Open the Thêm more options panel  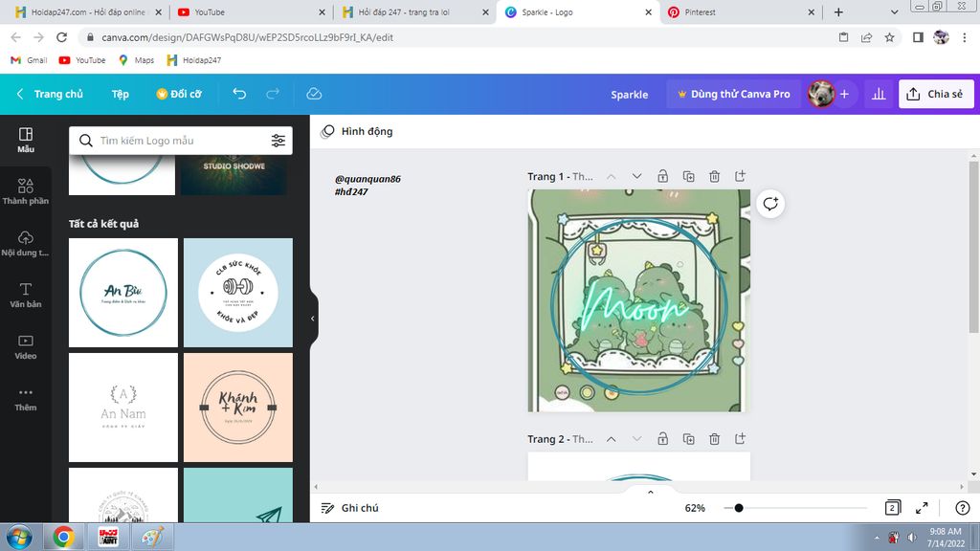(x=26, y=399)
